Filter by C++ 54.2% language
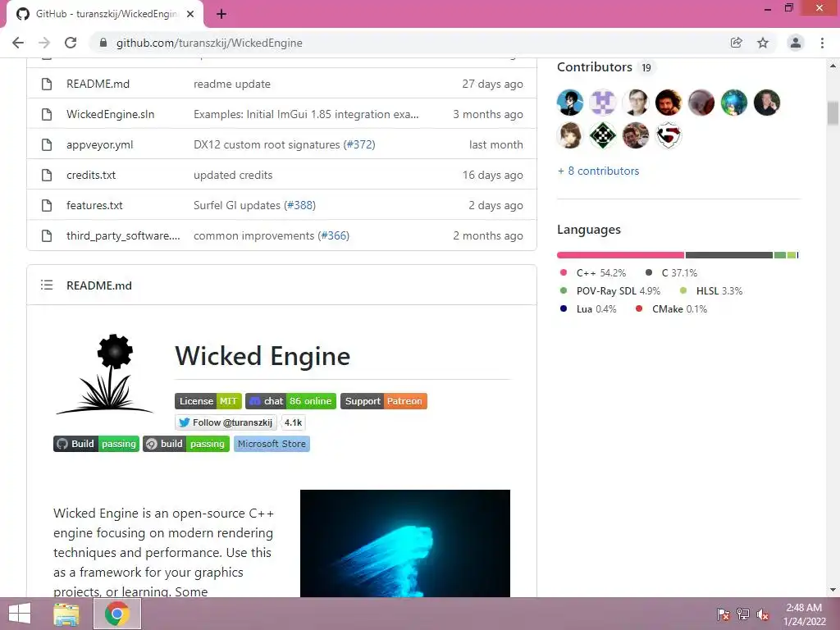The height and width of the screenshot is (630, 840). (x=592, y=272)
